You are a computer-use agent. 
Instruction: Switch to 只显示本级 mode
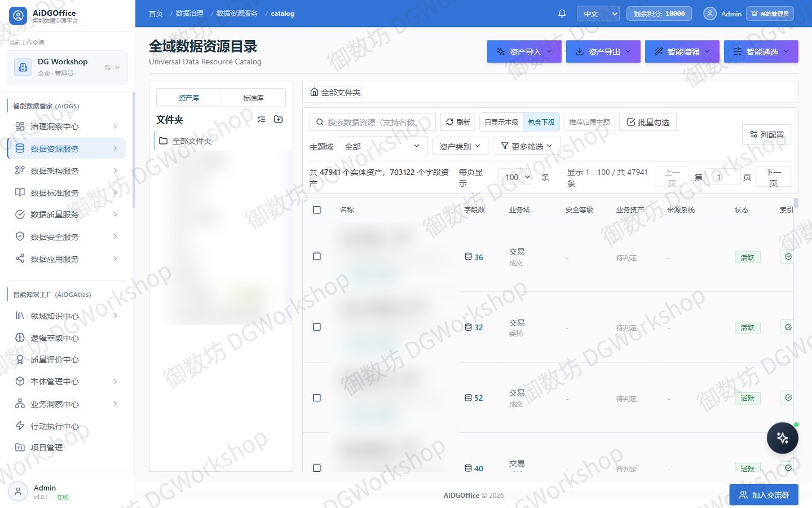(x=501, y=122)
